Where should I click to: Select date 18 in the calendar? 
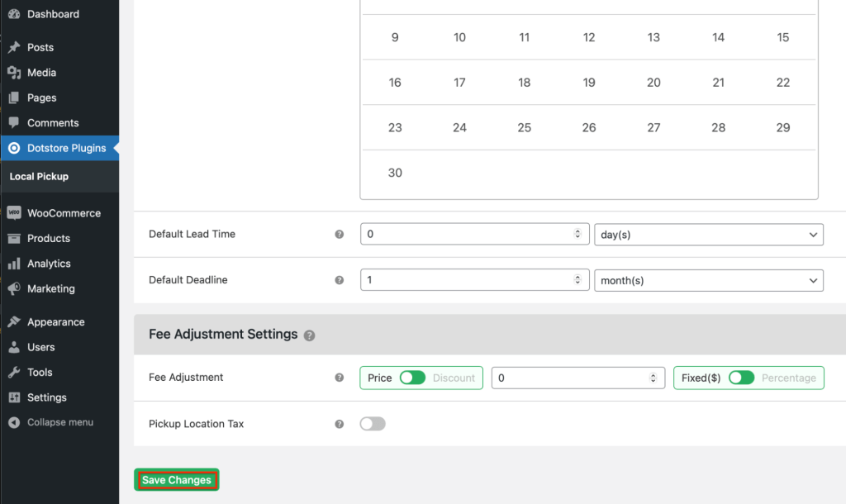click(525, 83)
